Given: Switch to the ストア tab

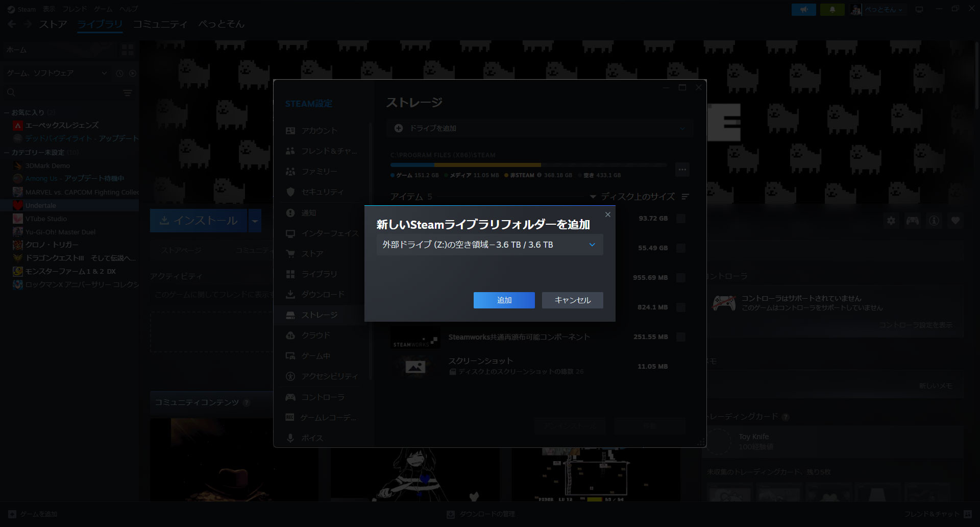Looking at the screenshot, I should (53, 24).
